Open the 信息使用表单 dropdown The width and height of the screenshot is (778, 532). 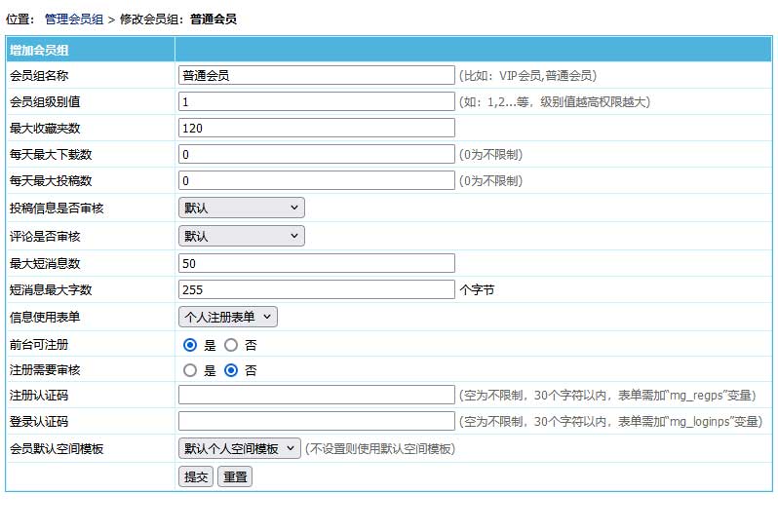point(228,317)
